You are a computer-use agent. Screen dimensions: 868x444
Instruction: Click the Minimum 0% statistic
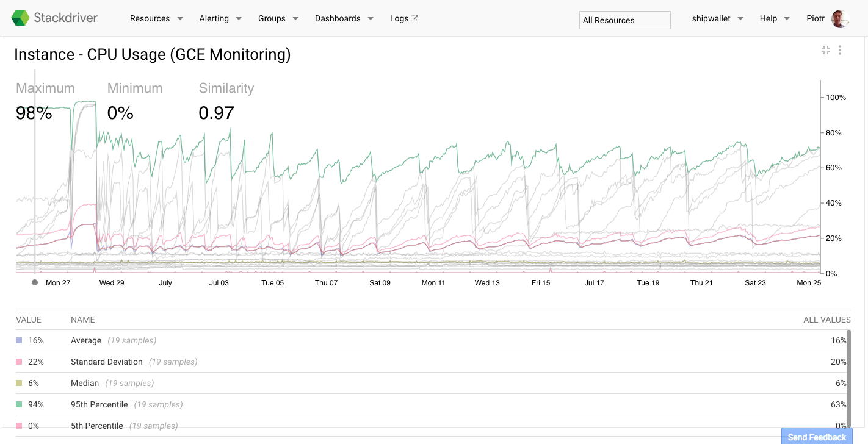pos(135,101)
